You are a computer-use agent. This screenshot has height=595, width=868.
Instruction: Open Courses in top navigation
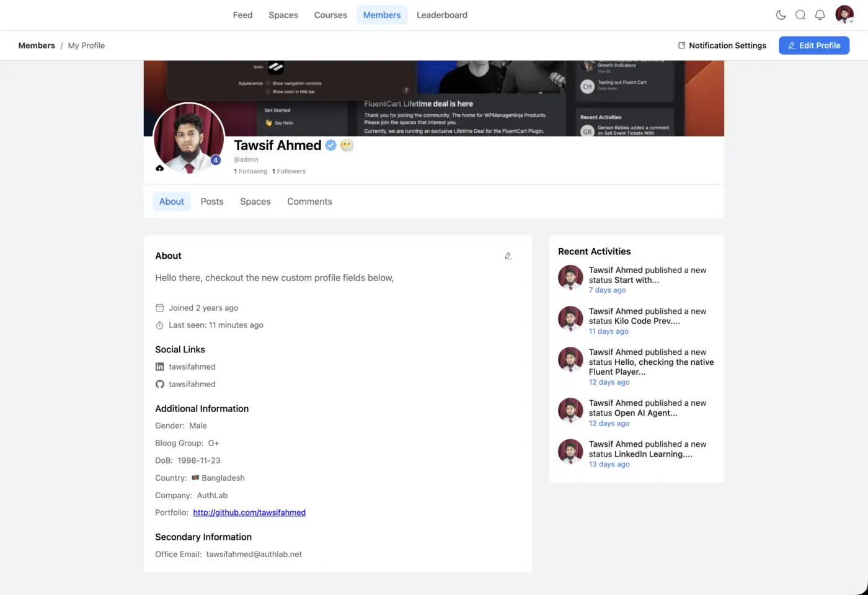point(330,15)
